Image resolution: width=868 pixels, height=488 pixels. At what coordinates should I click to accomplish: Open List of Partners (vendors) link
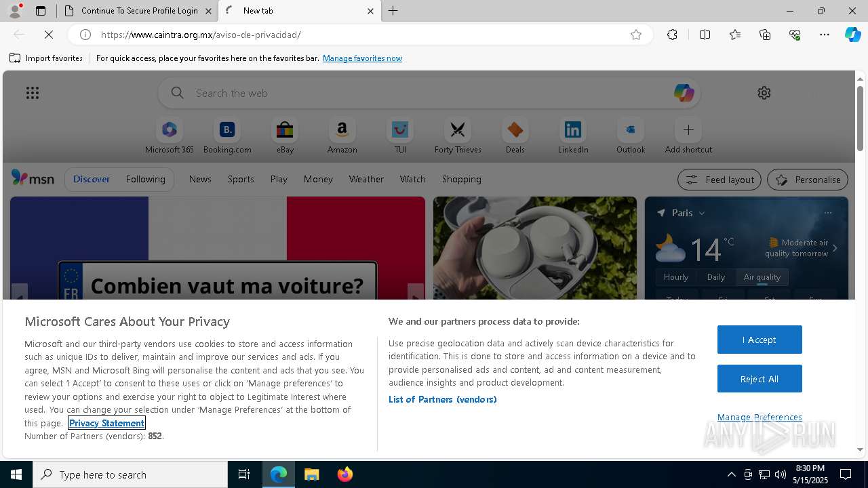(x=442, y=399)
